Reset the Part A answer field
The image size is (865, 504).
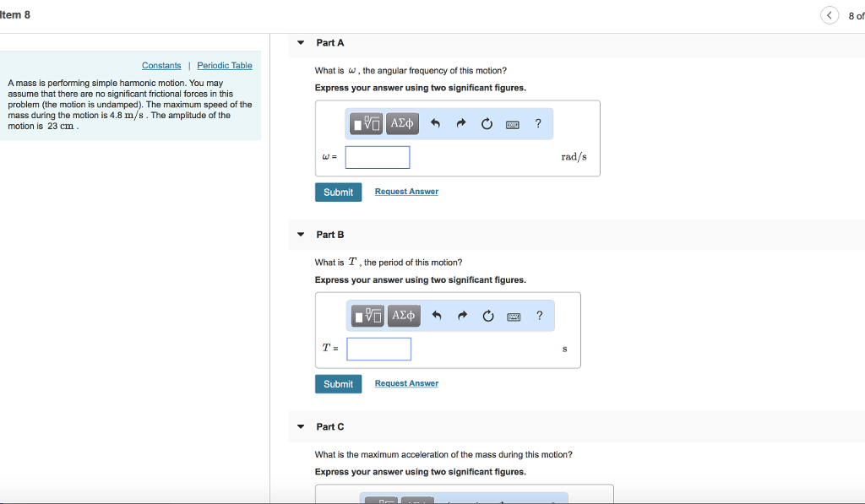487,123
